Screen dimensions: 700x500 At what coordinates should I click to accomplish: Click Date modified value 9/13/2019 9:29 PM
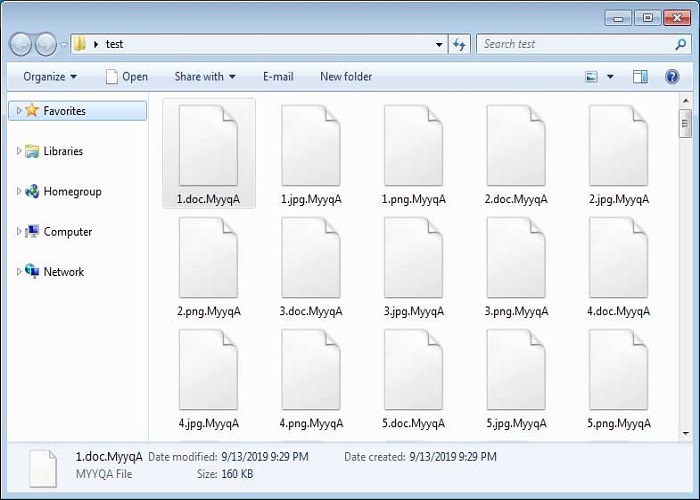point(265,457)
